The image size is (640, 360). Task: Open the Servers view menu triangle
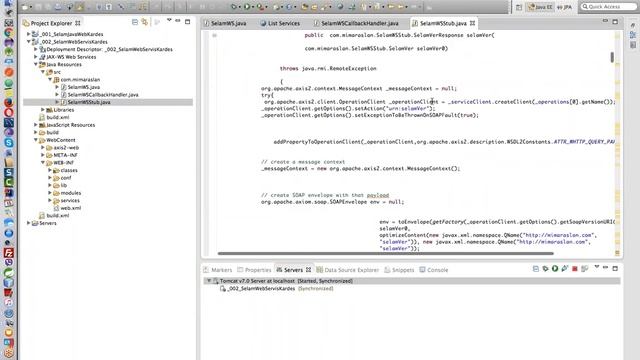point(596,267)
